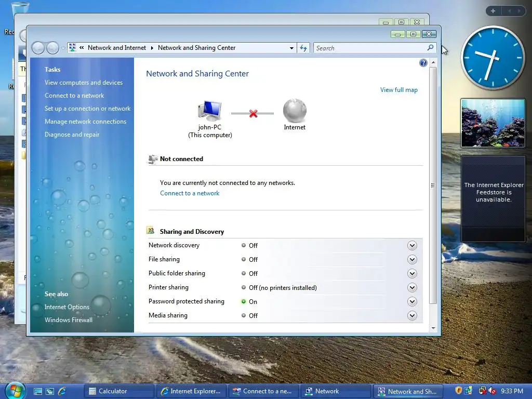Click the security shield tray icon
Image resolution: width=532 pixels, height=399 pixels.
click(458, 391)
